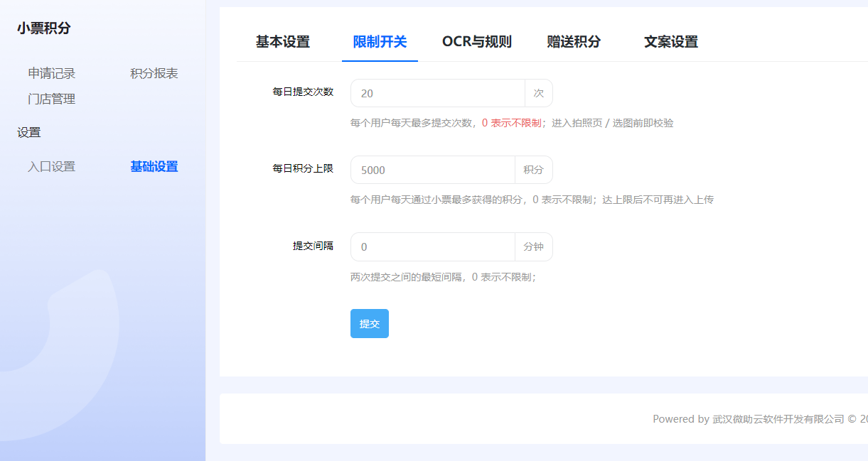Switch to the 基本设置 tab

coord(283,42)
